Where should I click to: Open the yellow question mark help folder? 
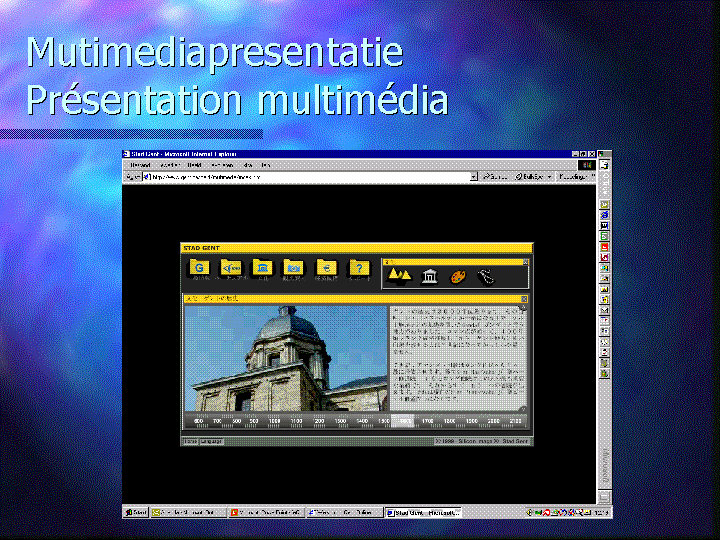tap(358, 268)
